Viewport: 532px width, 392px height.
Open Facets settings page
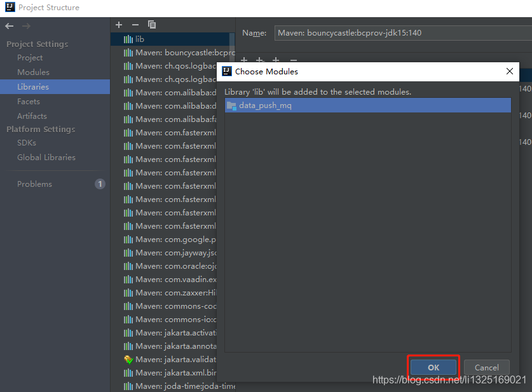tap(29, 102)
